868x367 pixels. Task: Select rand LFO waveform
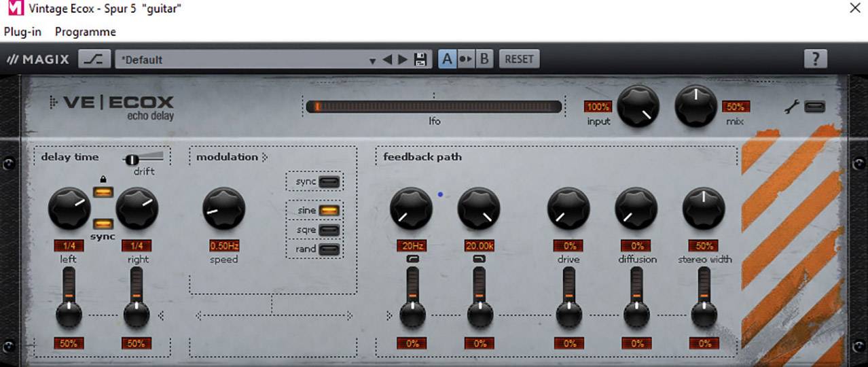pos(329,249)
